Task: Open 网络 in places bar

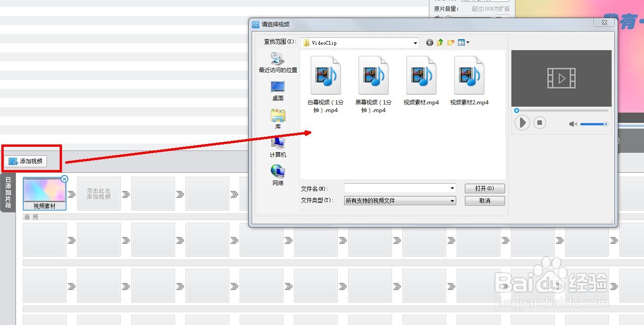Action: (278, 175)
